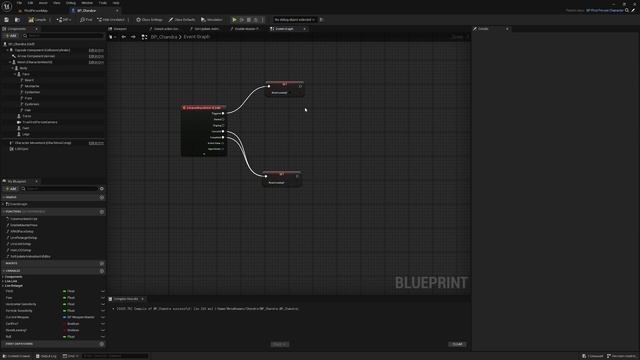The height and width of the screenshot is (360, 640).
Task: Select the Compiler Results tab
Action: (126, 299)
